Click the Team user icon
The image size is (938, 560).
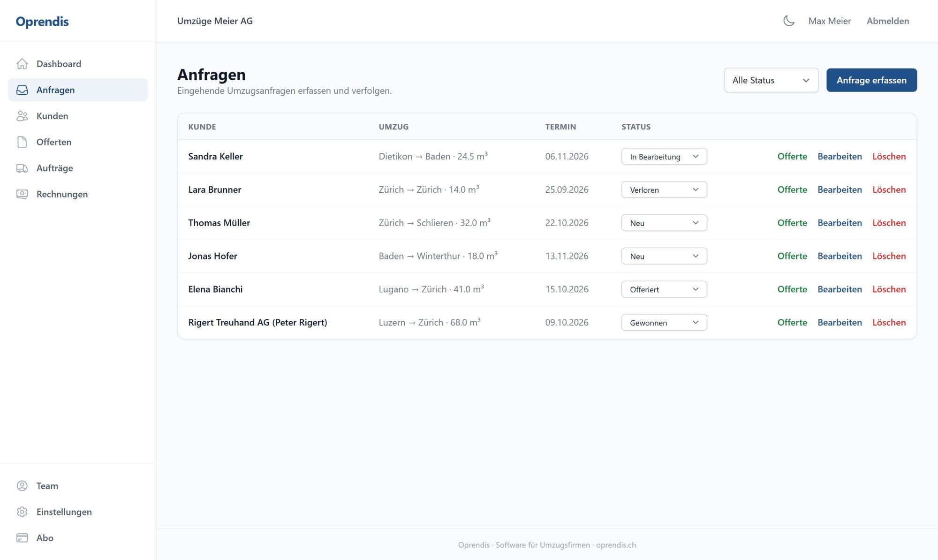[22, 486]
